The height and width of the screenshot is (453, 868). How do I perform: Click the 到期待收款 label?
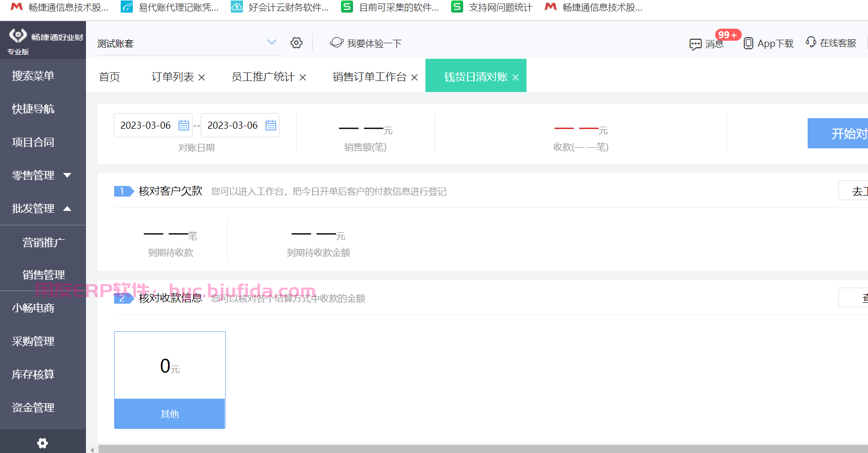click(170, 253)
